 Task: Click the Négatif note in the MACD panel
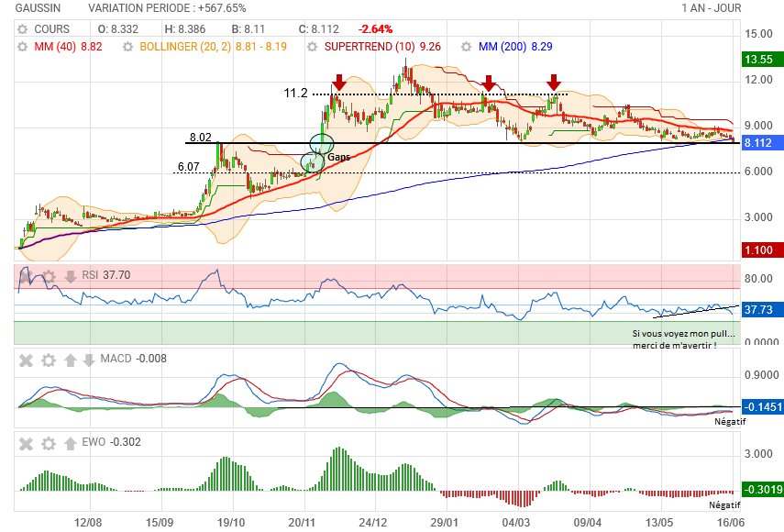tap(730, 422)
